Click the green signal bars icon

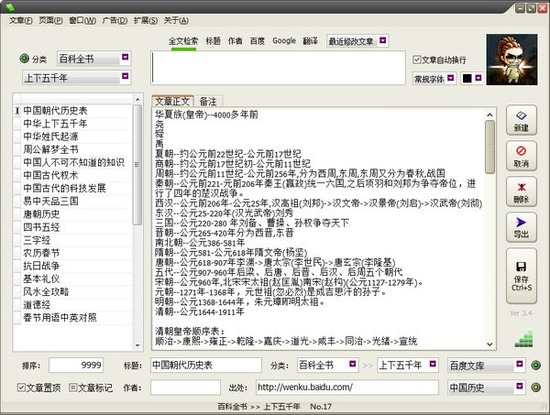pyautogui.click(x=524, y=339)
